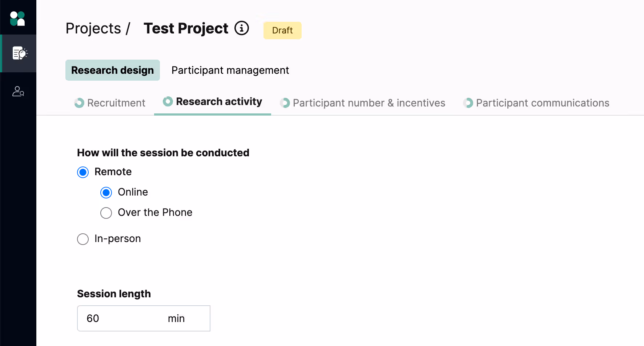This screenshot has height=346, width=644.
Task: Click the app logo in sidebar
Action: (17, 19)
